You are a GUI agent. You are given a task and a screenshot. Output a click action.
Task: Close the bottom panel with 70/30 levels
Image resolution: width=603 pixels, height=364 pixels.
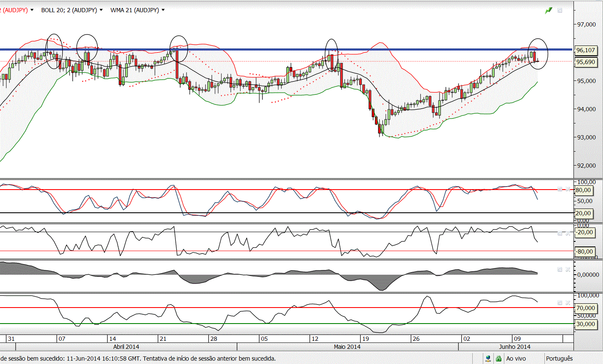pos(568,302)
